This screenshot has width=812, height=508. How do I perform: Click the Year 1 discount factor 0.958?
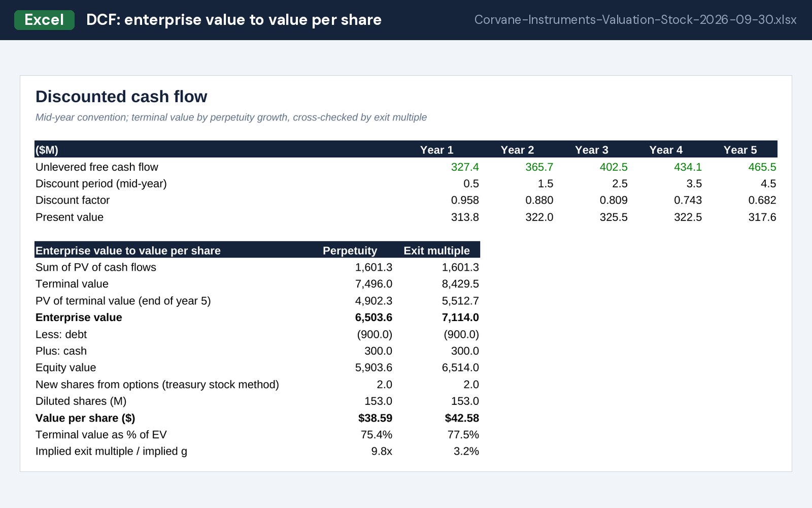tap(465, 200)
